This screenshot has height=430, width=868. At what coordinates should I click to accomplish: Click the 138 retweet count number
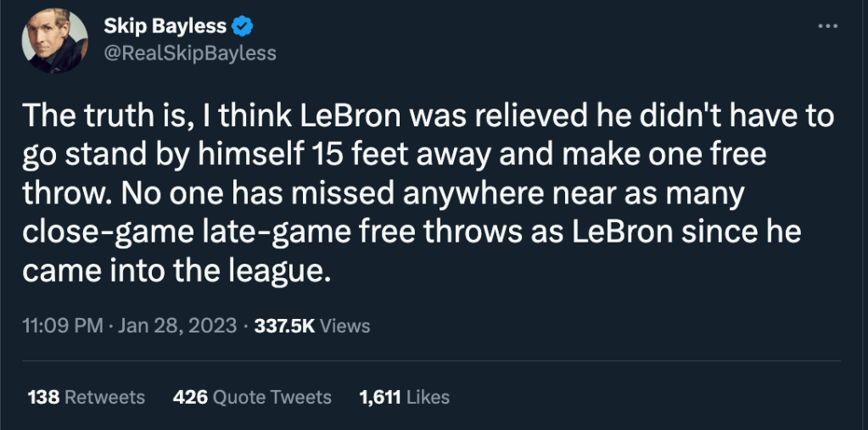pos(43,397)
